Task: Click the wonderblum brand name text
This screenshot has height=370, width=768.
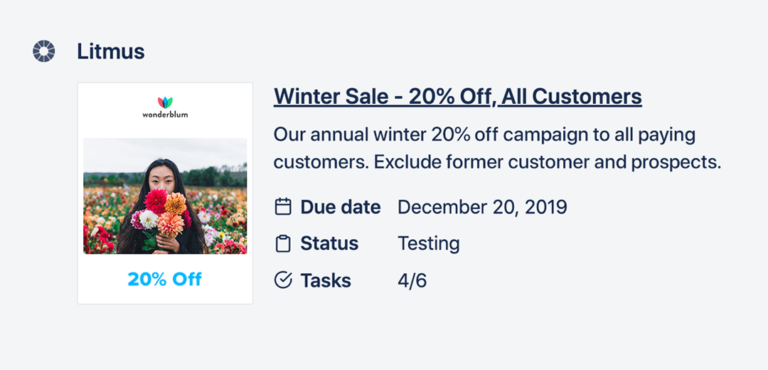Action: (x=165, y=115)
